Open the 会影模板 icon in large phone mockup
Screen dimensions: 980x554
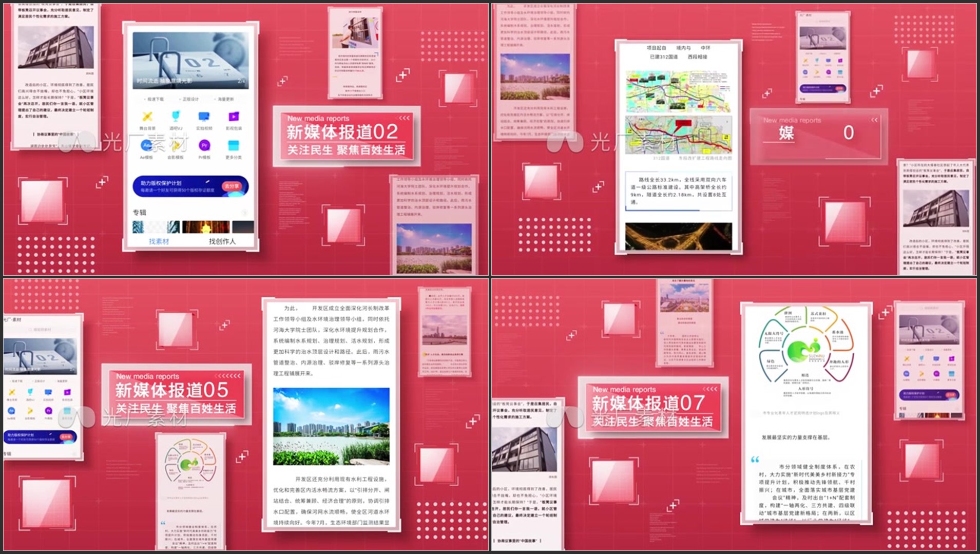(176, 146)
